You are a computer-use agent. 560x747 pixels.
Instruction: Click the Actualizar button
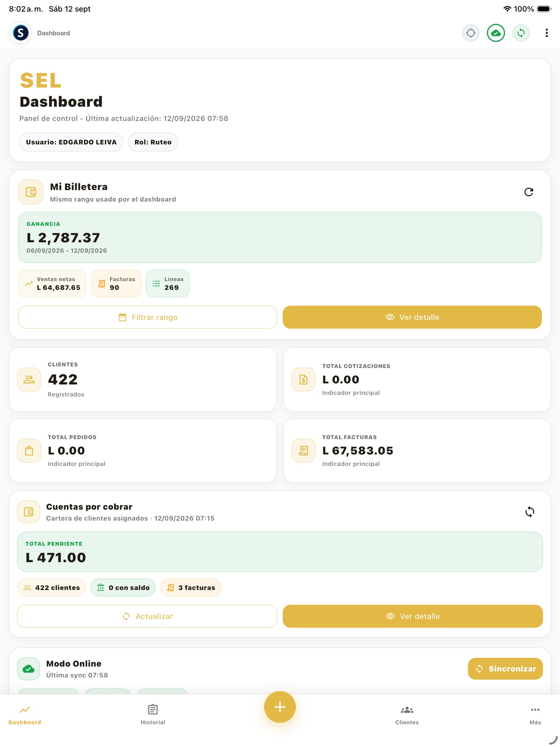pyautogui.click(x=147, y=616)
